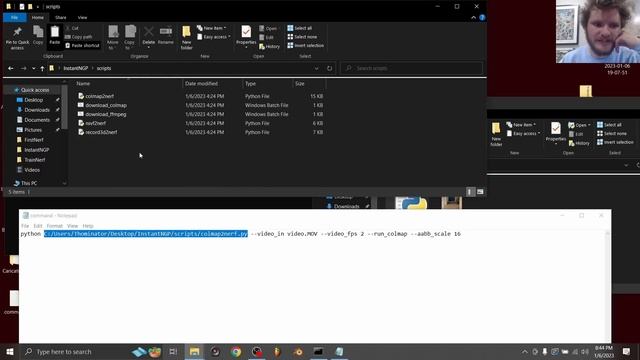Go up one folder with Up arrow

click(42, 68)
